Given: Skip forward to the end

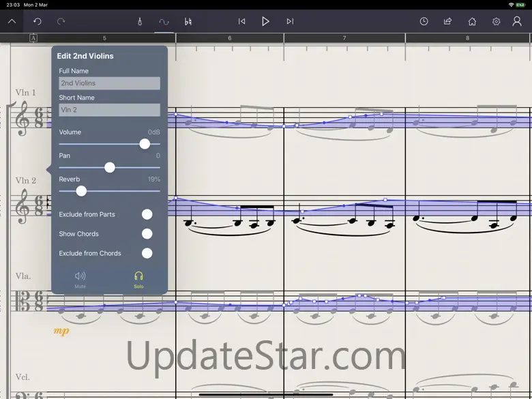Looking at the screenshot, I should (x=290, y=21).
